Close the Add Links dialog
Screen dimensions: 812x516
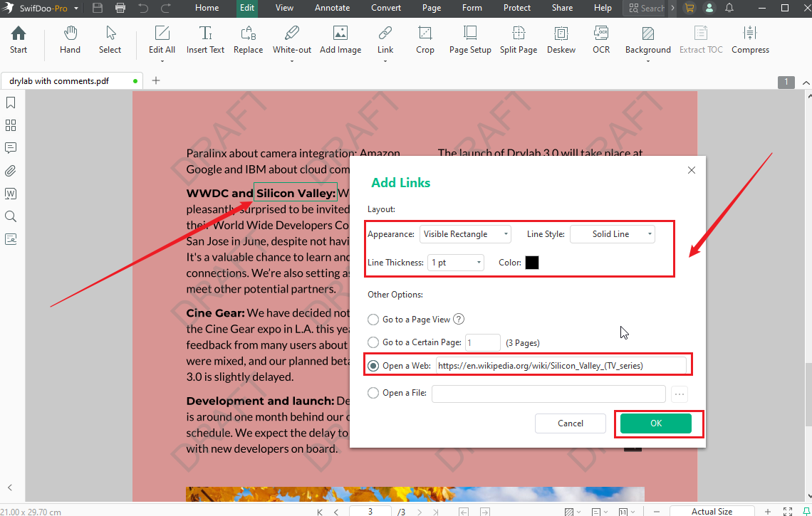point(692,170)
